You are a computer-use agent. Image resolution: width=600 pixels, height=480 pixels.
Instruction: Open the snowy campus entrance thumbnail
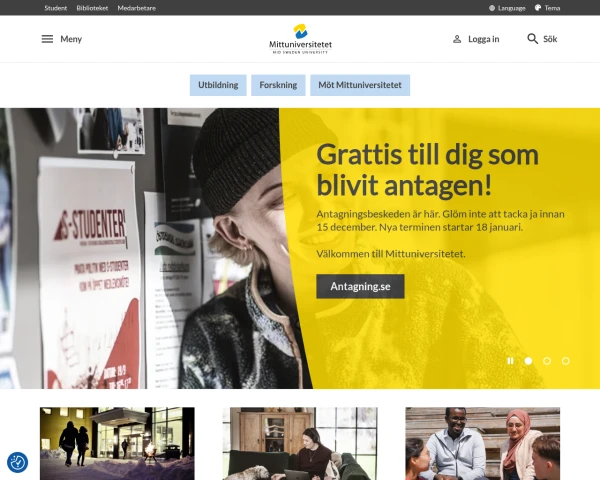(117, 443)
